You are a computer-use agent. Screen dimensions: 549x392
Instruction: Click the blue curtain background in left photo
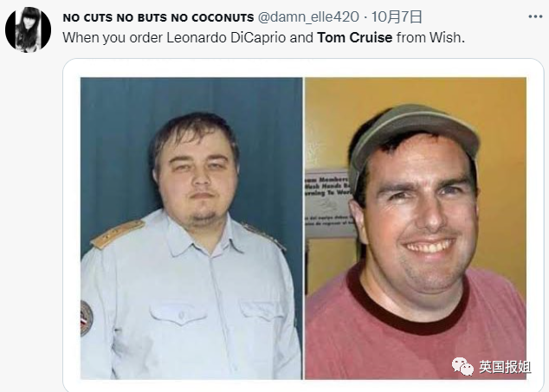tap(115, 140)
